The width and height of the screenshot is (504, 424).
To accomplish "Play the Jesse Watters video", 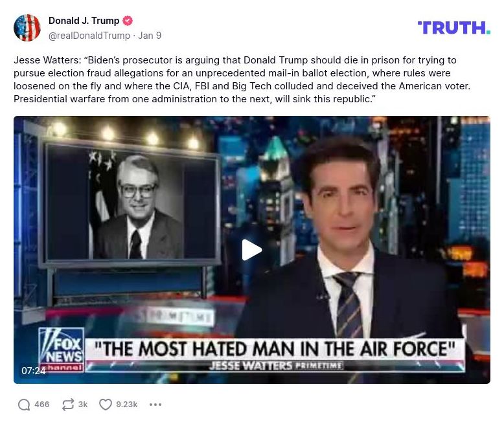I will pos(252,250).
